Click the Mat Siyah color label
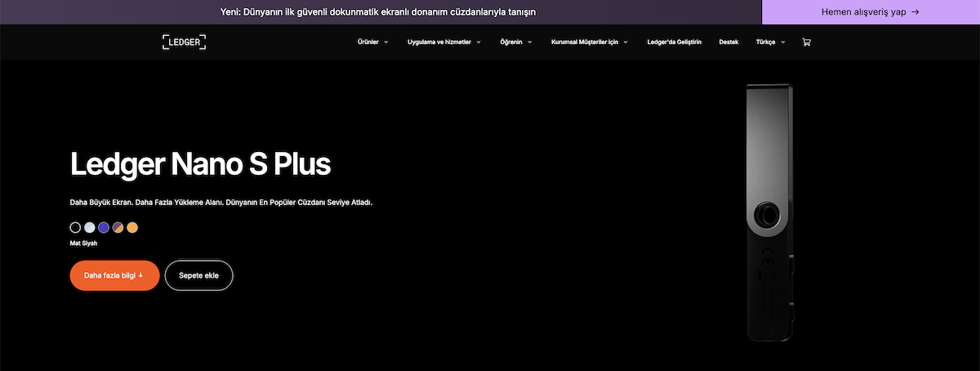The image size is (980, 371). (x=83, y=244)
